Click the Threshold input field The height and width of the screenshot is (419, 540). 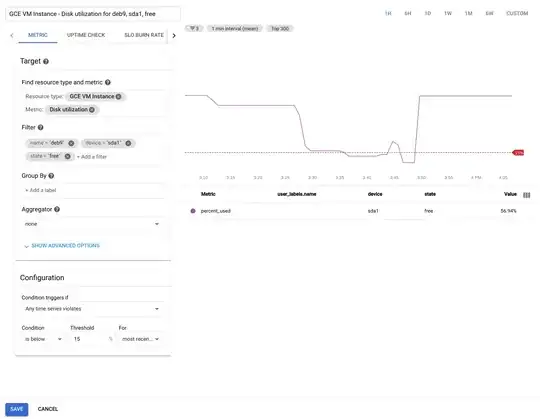tap(90, 339)
